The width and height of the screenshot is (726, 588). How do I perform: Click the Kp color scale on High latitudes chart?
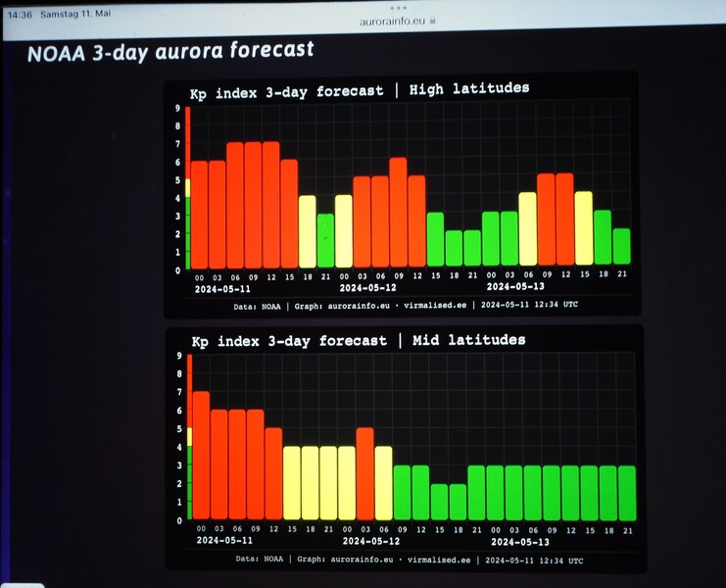tap(186, 186)
